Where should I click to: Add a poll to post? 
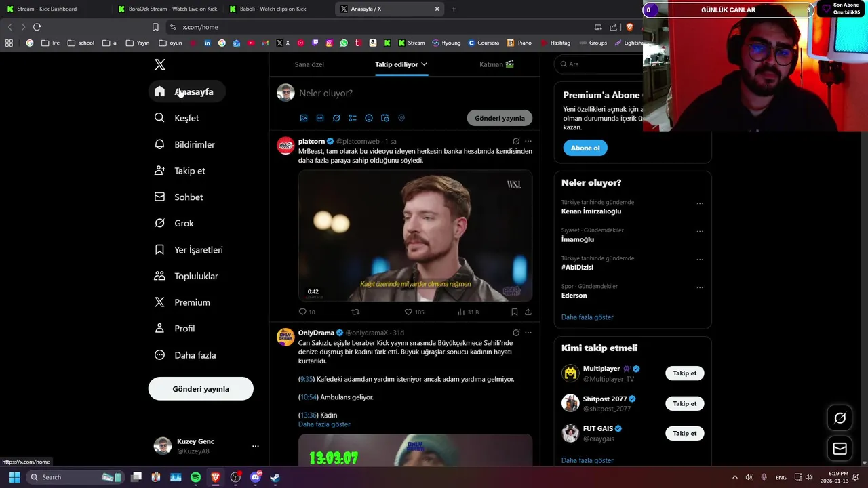pyautogui.click(x=353, y=118)
